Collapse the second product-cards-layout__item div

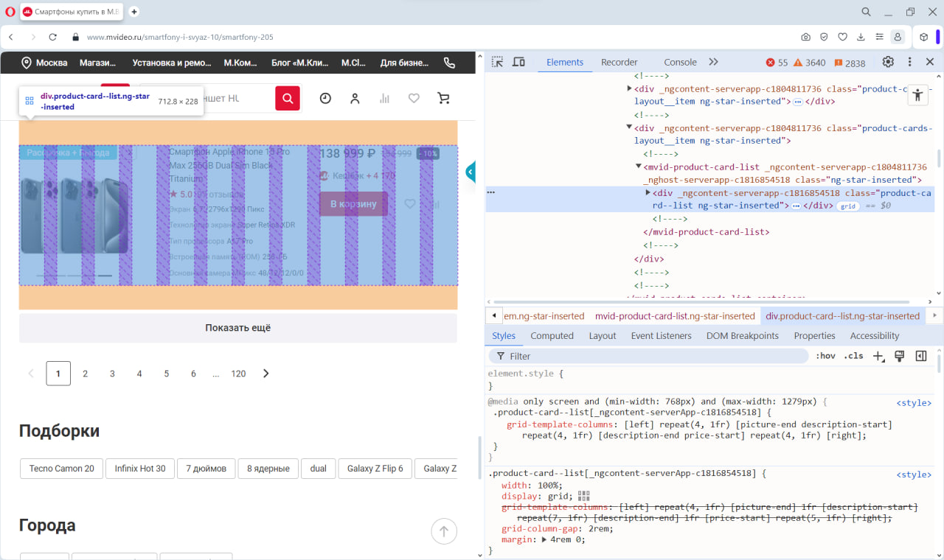tap(629, 127)
